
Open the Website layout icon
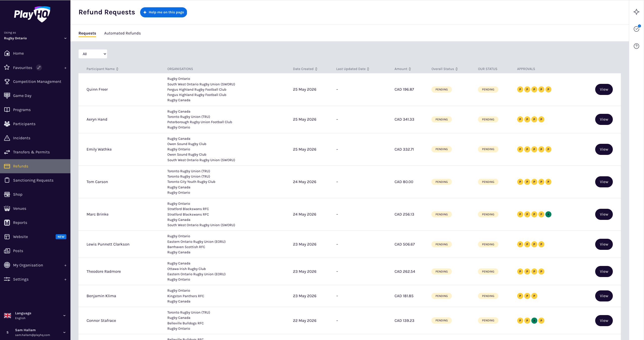(x=7, y=237)
